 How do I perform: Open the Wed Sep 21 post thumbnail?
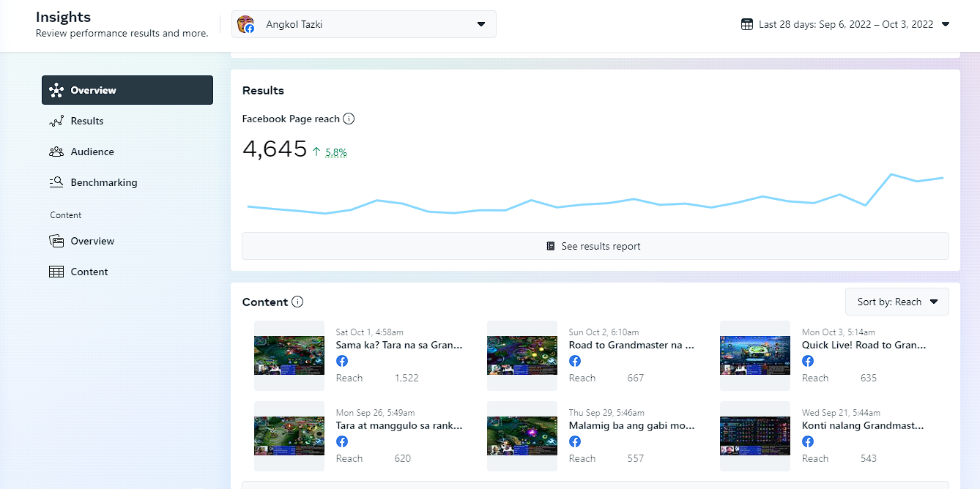[x=755, y=436]
